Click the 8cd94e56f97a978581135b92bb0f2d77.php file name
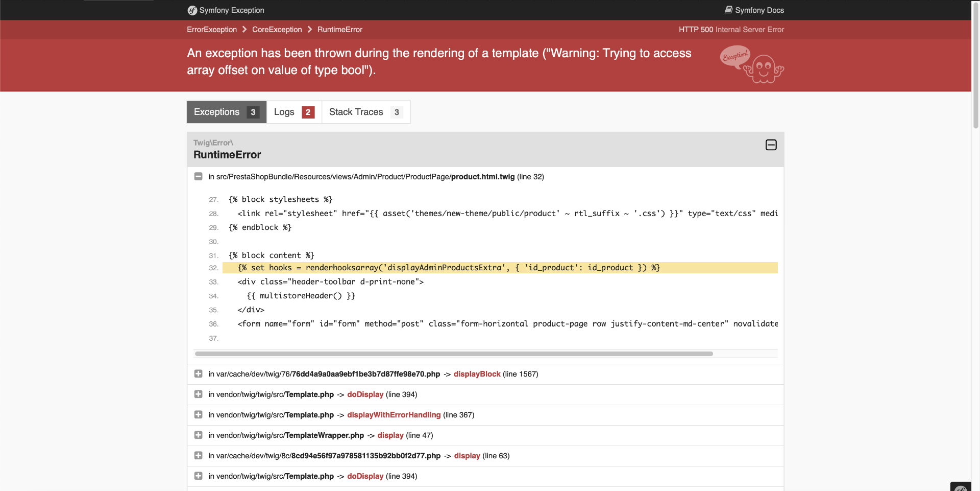Viewport: 980px width, 491px height. [x=365, y=456]
